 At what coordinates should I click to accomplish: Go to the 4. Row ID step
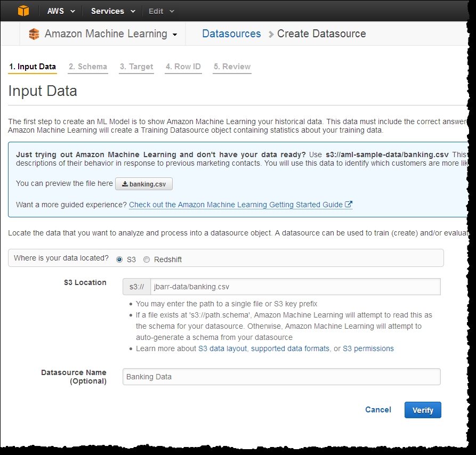pos(183,67)
